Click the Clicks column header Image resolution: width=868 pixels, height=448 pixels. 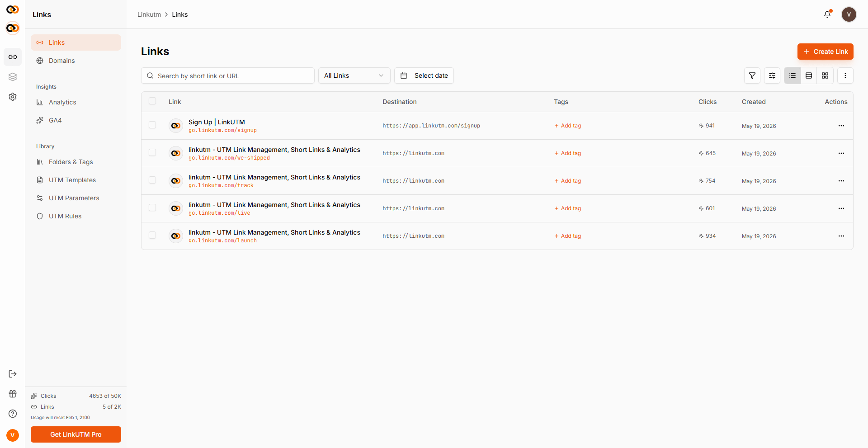[708, 102]
